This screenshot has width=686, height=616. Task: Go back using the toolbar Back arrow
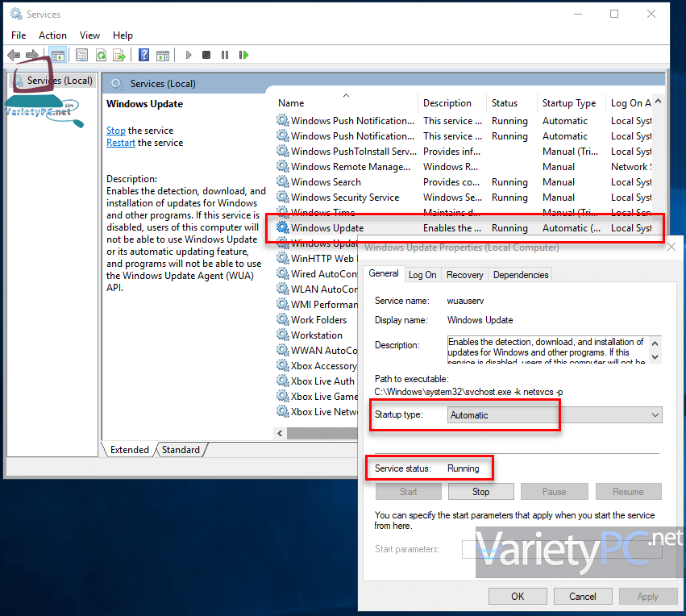coord(14,55)
